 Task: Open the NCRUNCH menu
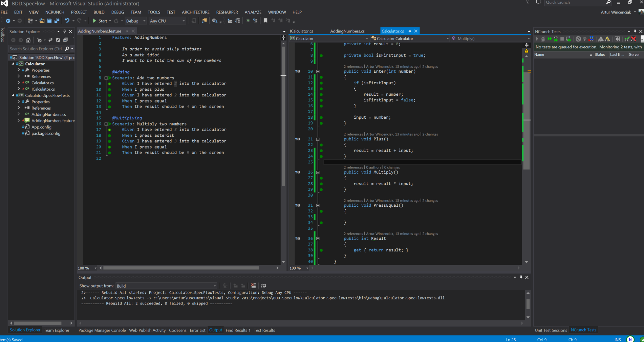(x=55, y=12)
